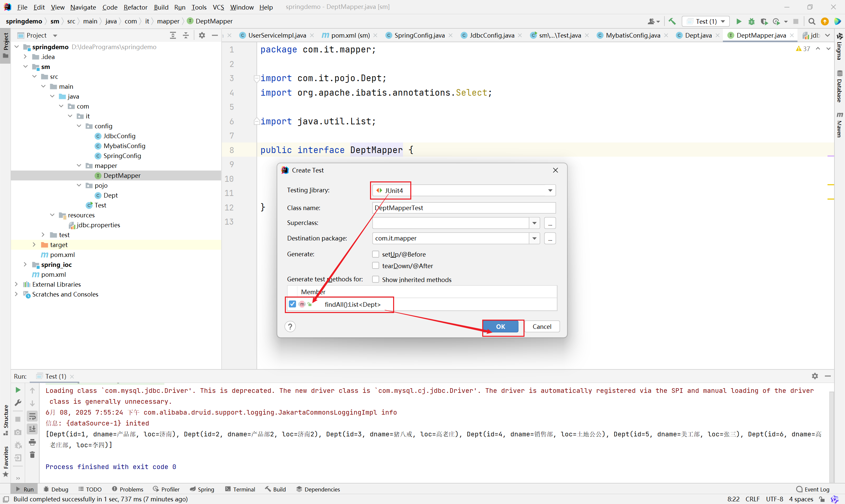Click the green Run button in toolbar
Screen dimensions: 845x504
(x=738, y=21)
